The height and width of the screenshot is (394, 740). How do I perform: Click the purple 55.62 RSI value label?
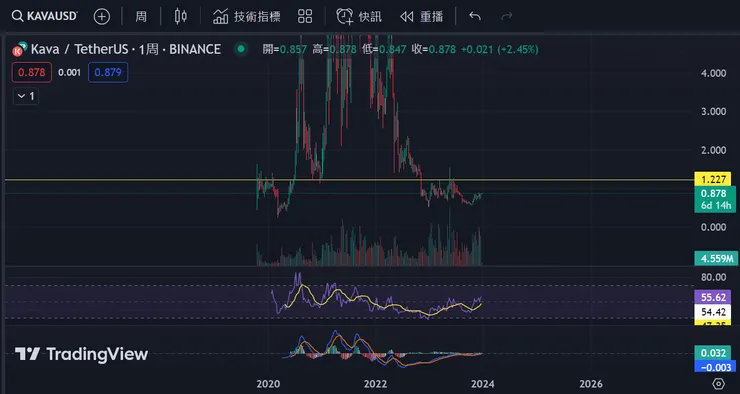pyautogui.click(x=713, y=297)
